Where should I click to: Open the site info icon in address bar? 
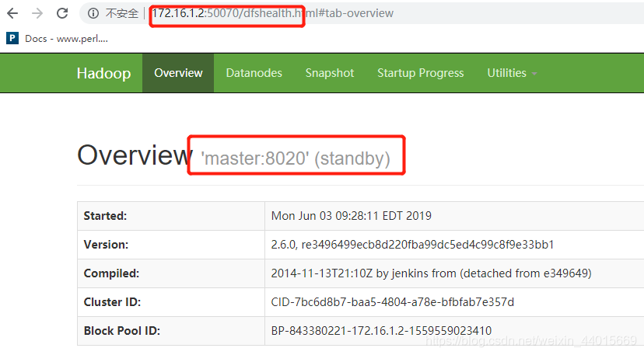coord(93,13)
